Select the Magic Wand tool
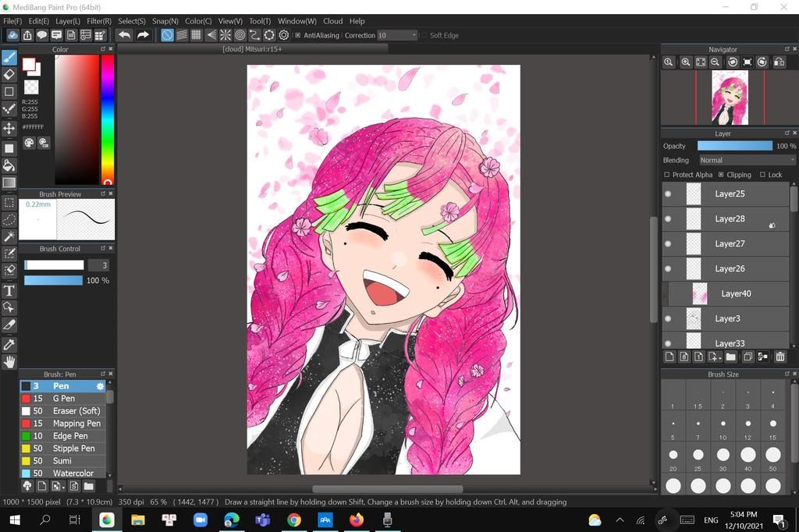The width and height of the screenshot is (799, 532). pyautogui.click(x=9, y=236)
